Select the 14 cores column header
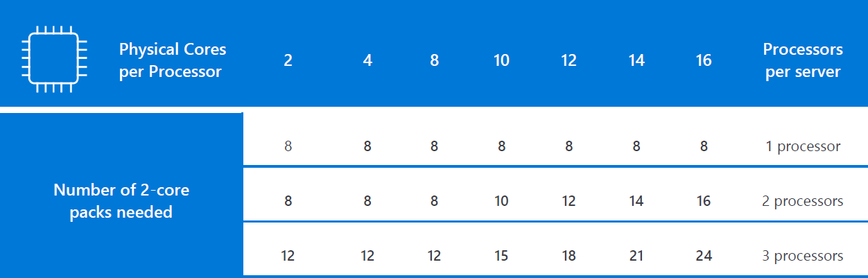The height and width of the screenshot is (278, 868). pyautogui.click(x=636, y=60)
